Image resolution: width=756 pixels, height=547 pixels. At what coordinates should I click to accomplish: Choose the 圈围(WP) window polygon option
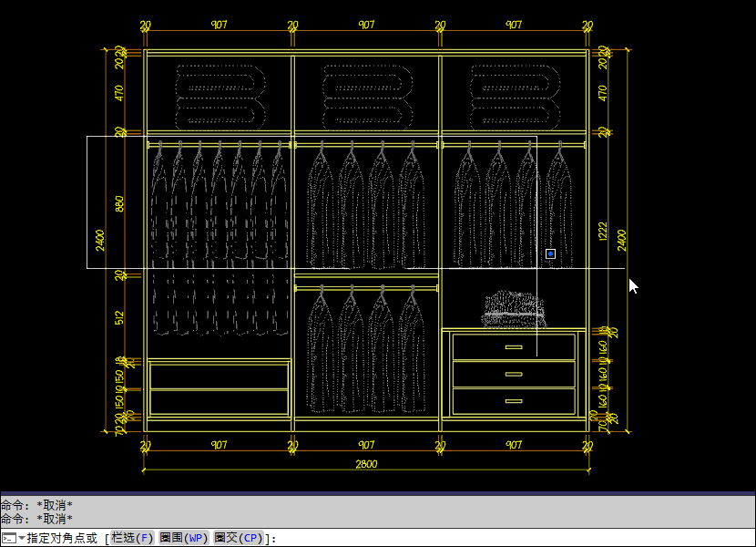pos(184,538)
